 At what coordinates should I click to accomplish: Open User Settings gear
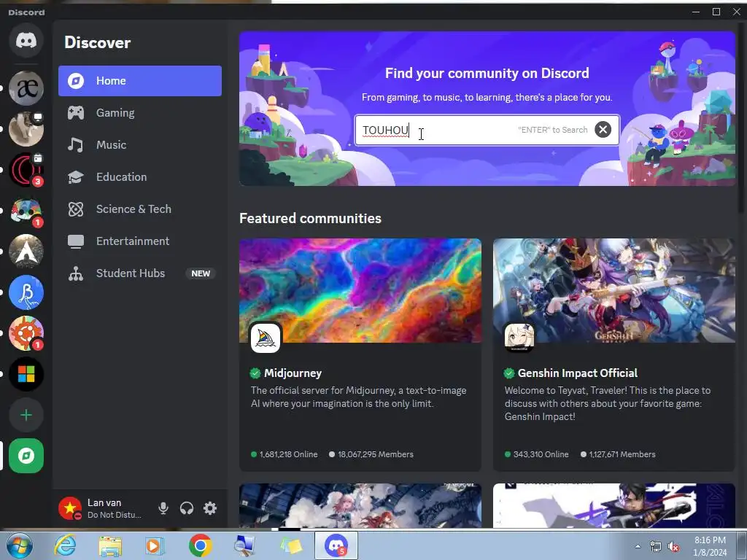(210, 508)
